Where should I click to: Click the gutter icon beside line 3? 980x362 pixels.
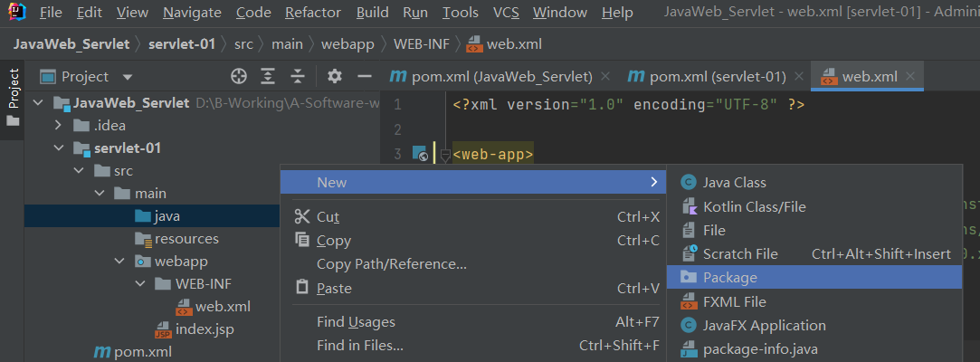pyautogui.click(x=420, y=154)
